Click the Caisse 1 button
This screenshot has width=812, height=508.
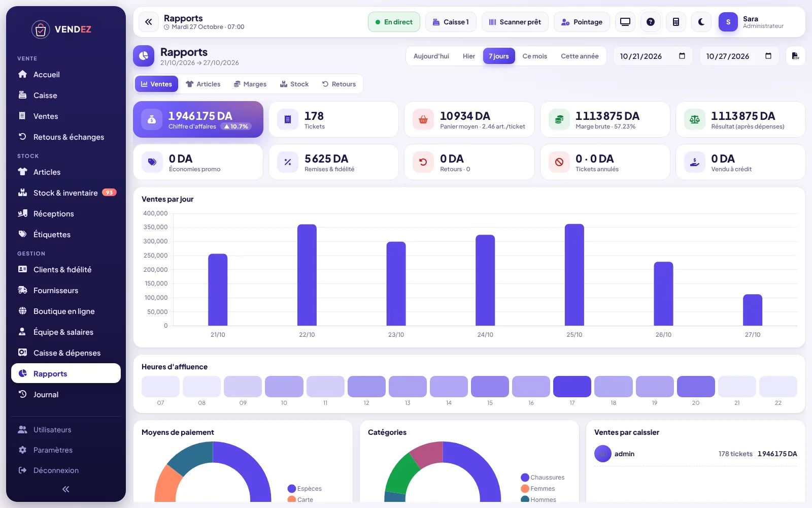[x=451, y=22]
